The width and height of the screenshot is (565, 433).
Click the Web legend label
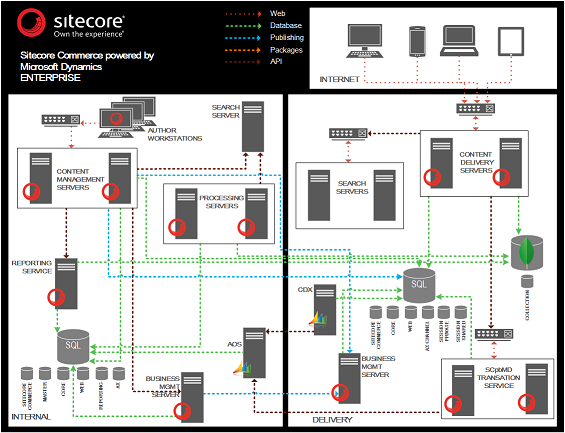click(277, 14)
